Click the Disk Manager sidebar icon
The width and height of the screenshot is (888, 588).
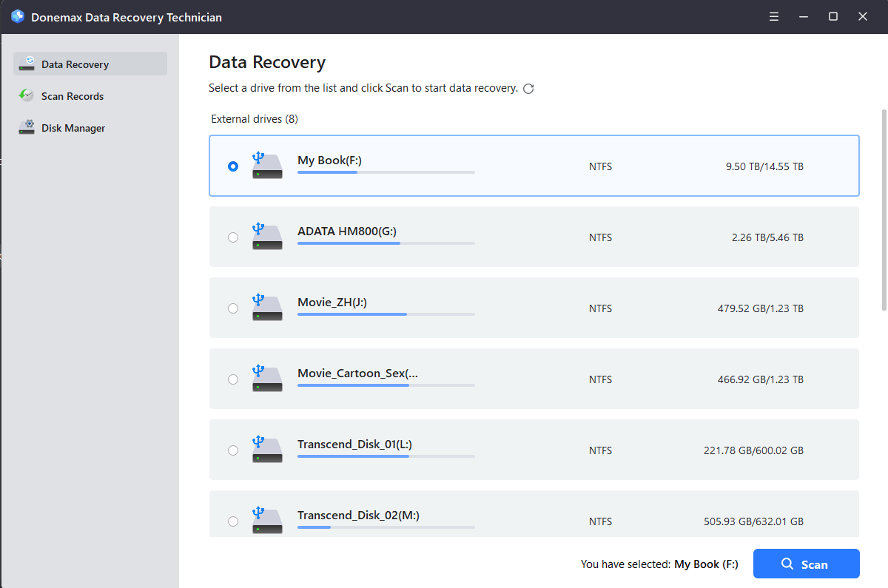point(27,127)
